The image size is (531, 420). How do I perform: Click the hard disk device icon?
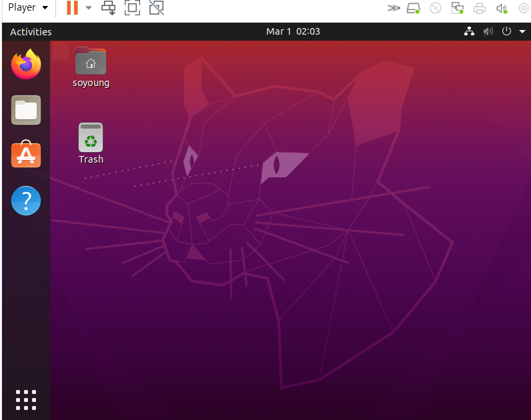pyautogui.click(x=414, y=8)
